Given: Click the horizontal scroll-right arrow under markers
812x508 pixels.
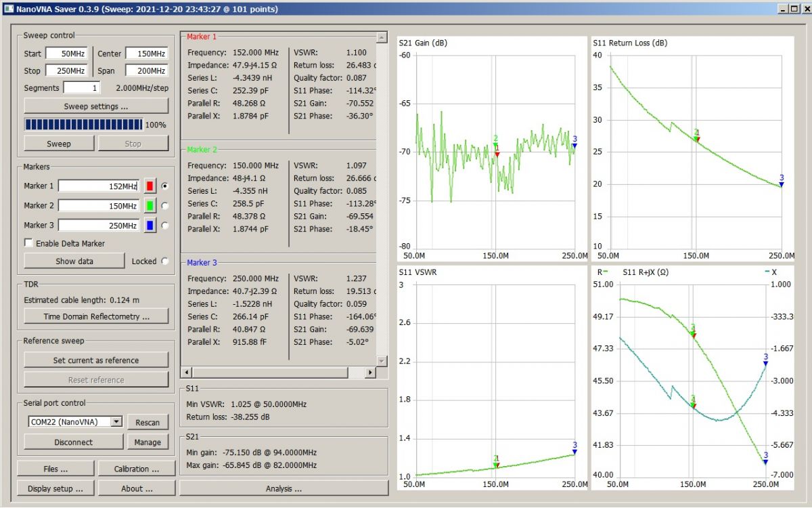Looking at the screenshot, I should [x=370, y=372].
